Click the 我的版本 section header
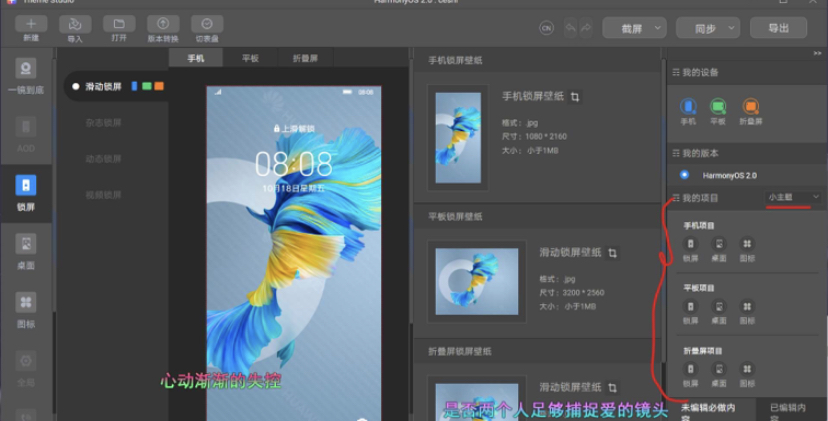828x421 pixels. (x=746, y=153)
